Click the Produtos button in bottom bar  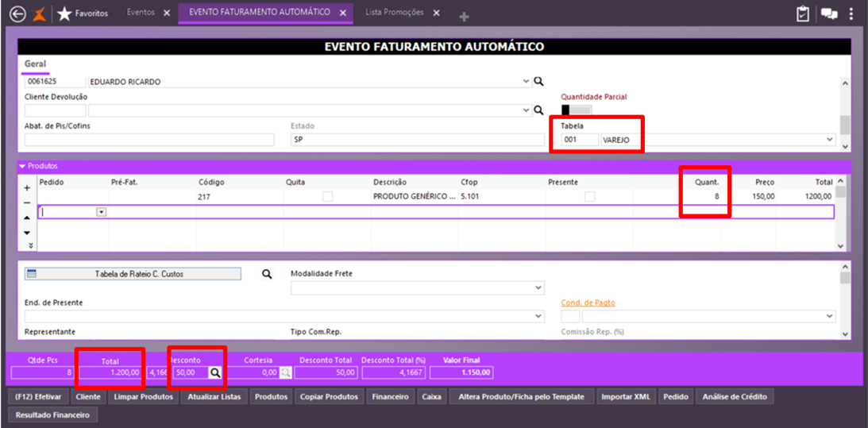coord(272,397)
